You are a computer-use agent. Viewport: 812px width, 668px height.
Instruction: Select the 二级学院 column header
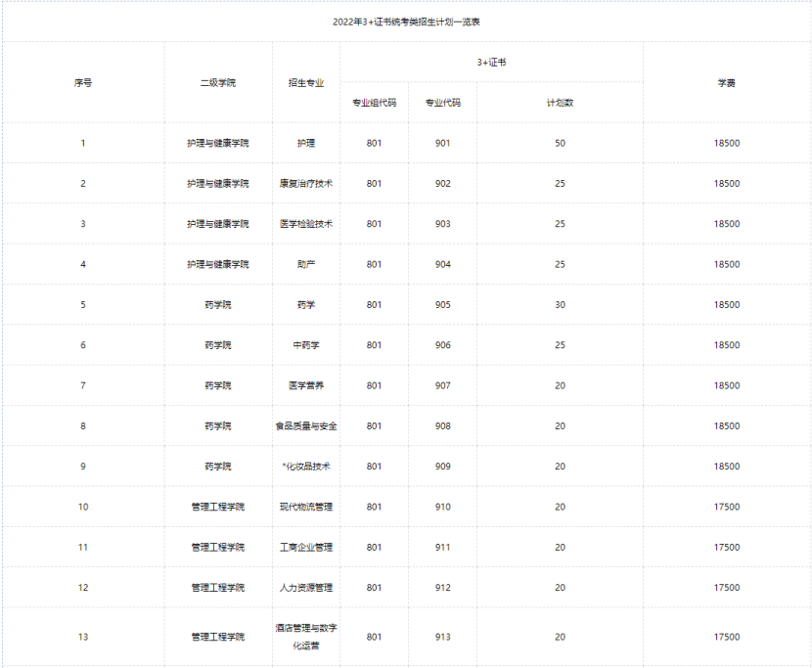pos(218,82)
